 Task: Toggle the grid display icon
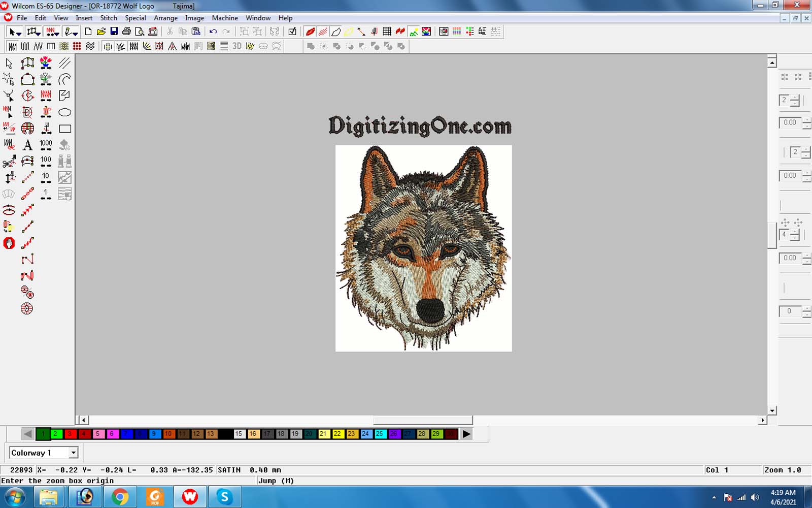[386, 31]
